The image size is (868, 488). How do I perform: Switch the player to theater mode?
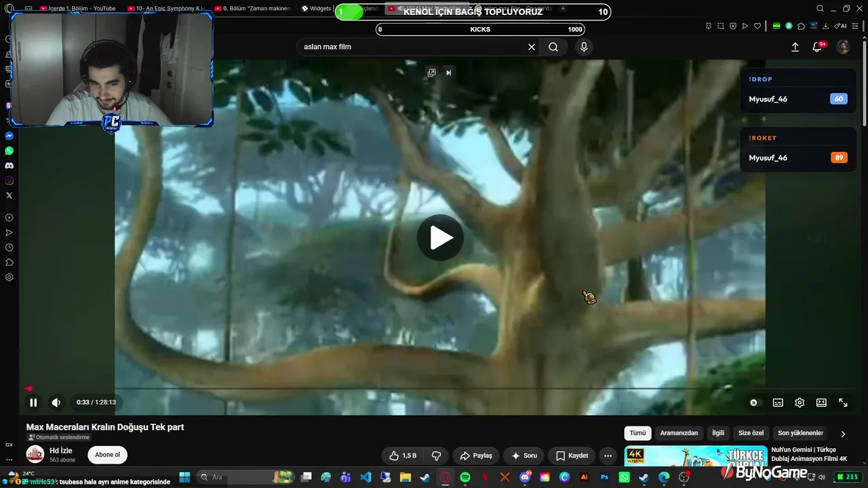coord(821,403)
